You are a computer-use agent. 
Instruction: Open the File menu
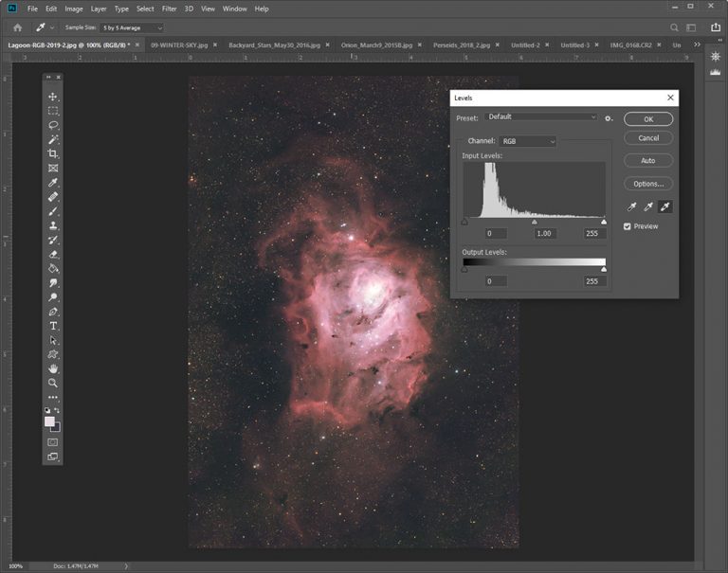[x=32, y=9]
